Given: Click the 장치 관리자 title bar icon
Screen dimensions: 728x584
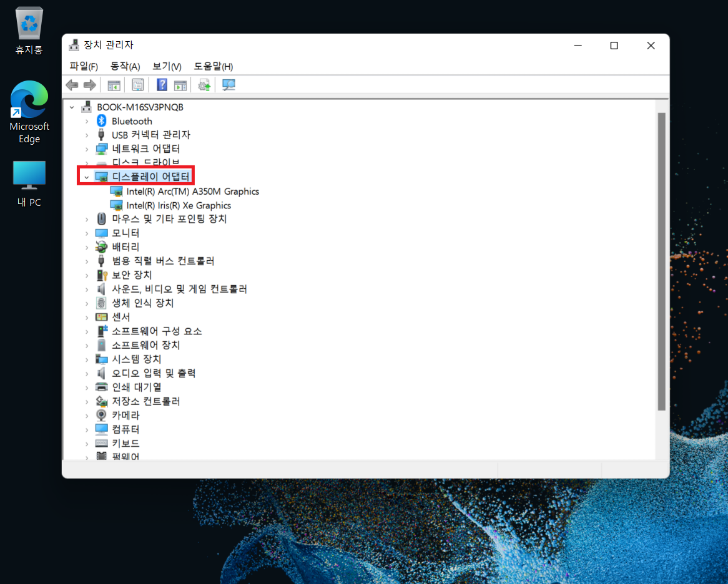Looking at the screenshot, I should [74, 45].
